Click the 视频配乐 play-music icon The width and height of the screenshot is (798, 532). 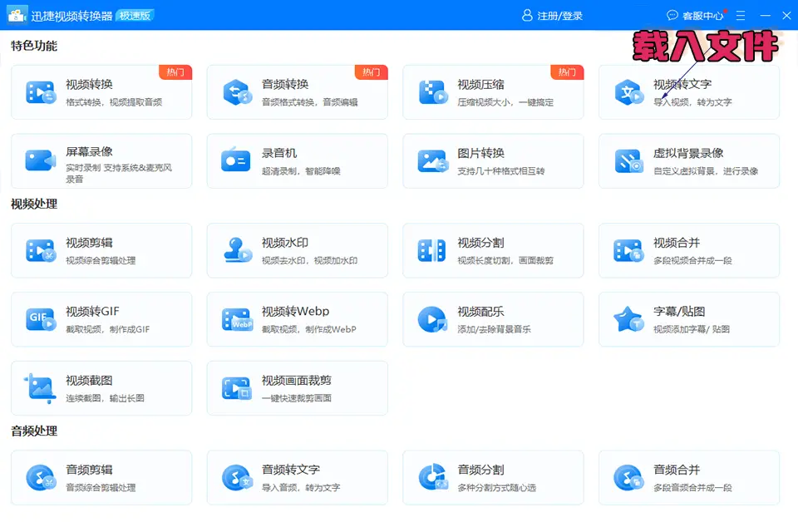coord(432,319)
